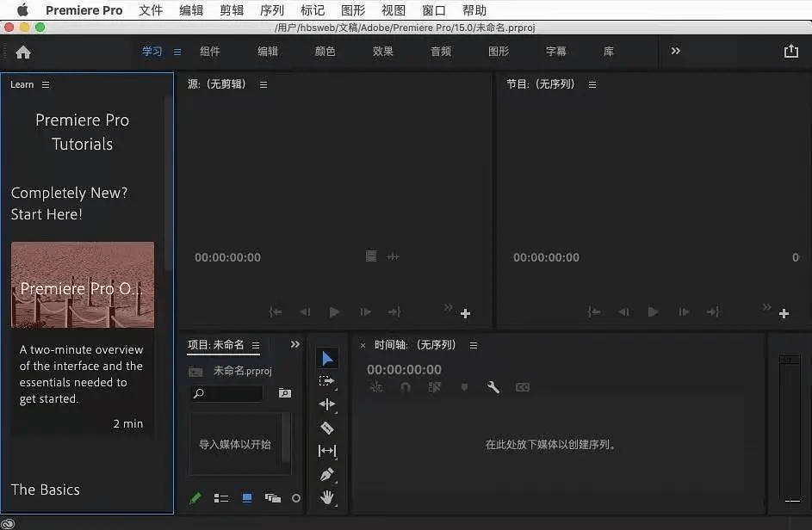Image resolution: width=812 pixels, height=530 pixels.
Task: Open the Source panel hamburger menu
Action: pos(263,84)
